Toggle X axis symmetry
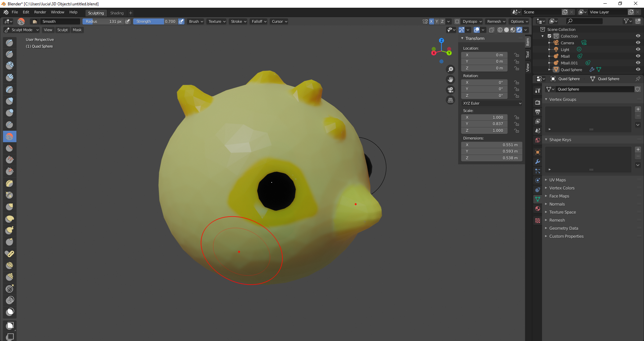 [432, 21]
